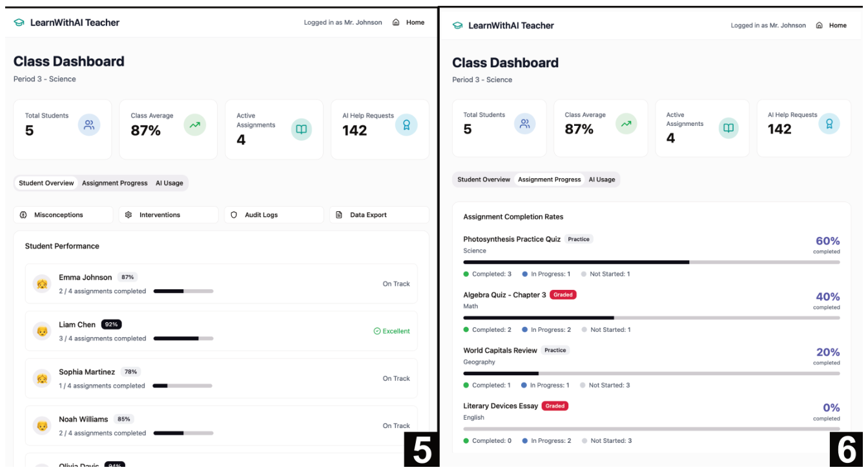
Task: Open the Audit Logs button
Action: pos(274,215)
